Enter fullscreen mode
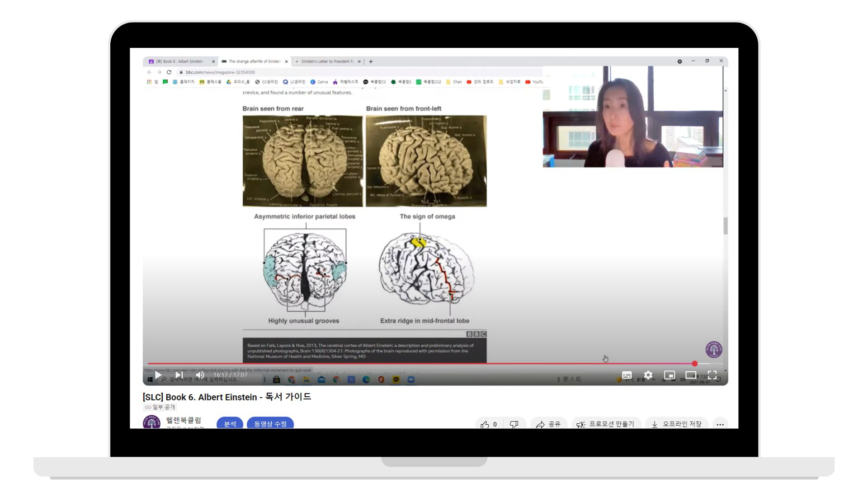This screenshot has width=868, height=488. click(x=712, y=375)
